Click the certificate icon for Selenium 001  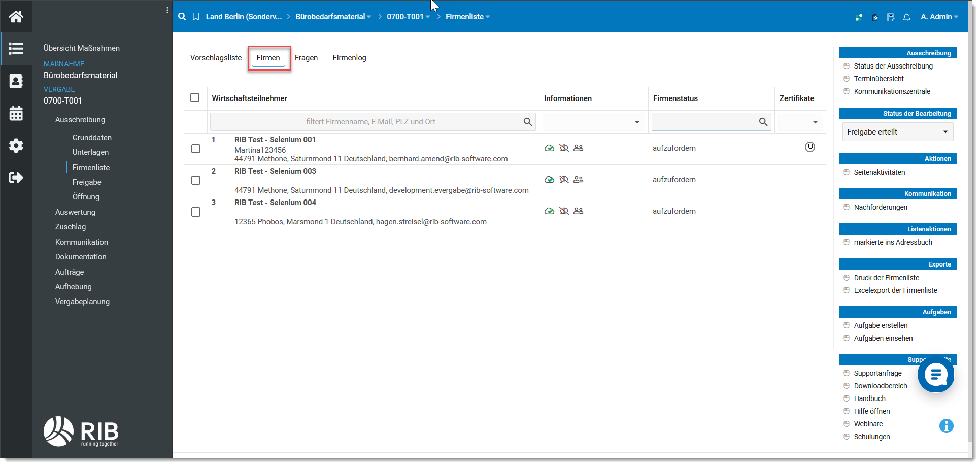pyautogui.click(x=810, y=147)
